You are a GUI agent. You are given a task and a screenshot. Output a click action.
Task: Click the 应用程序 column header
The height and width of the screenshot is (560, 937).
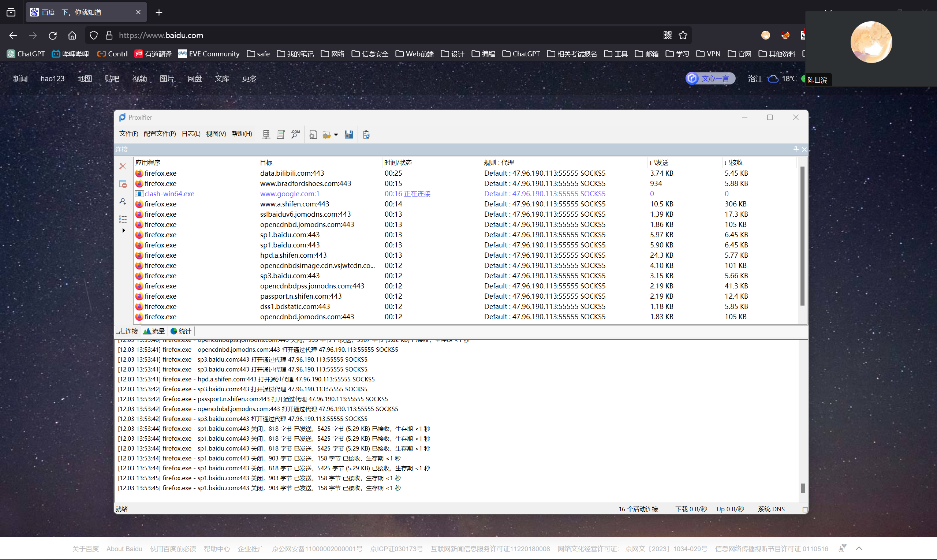pos(196,162)
